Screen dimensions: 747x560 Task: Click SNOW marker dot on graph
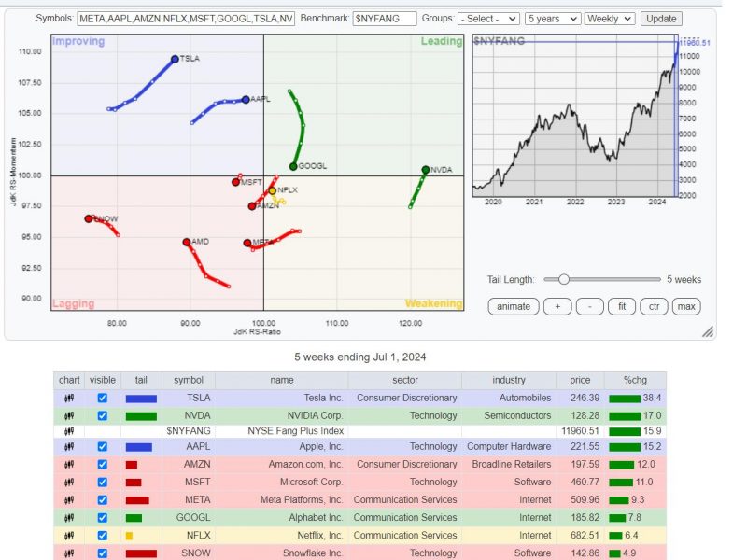(x=88, y=218)
